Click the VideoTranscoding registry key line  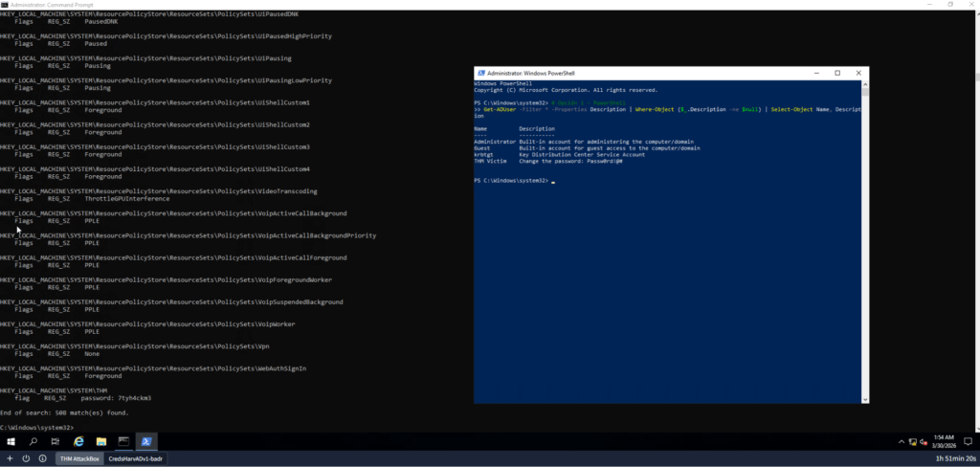159,191
